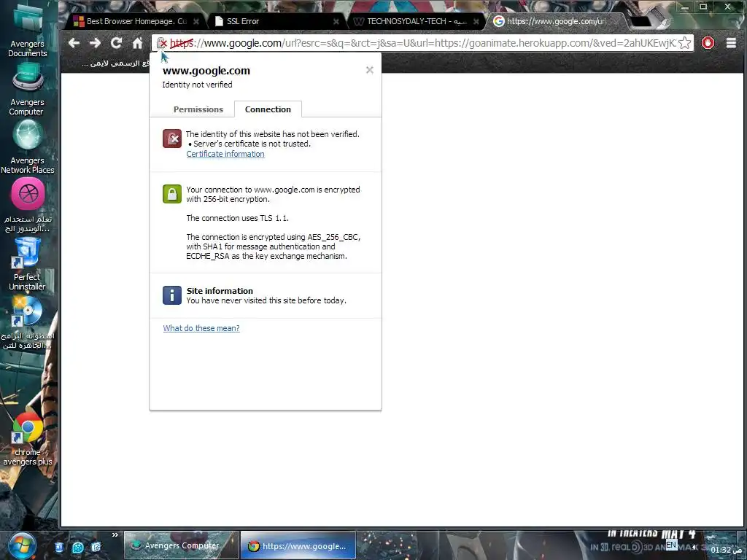Close the Best Browser Homepage tab
Viewport: 747px width, 560px height.
(x=196, y=21)
